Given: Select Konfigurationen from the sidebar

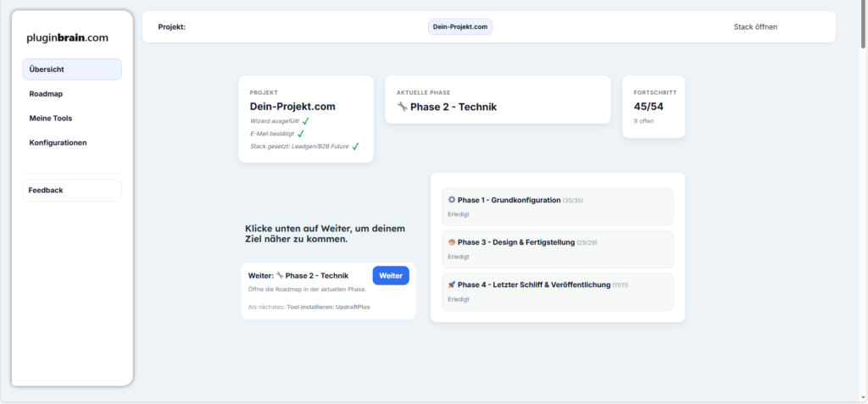Looking at the screenshot, I should pyautogui.click(x=72, y=142).
